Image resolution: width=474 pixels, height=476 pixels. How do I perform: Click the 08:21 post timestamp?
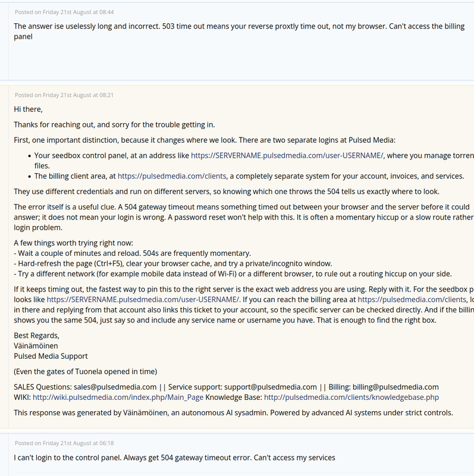(x=64, y=95)
